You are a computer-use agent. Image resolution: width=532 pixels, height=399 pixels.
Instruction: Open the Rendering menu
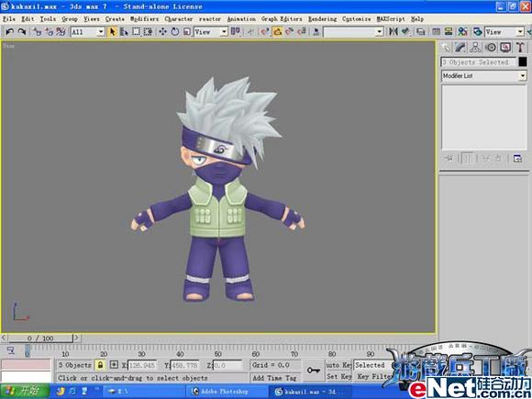(x=322, y=19)
